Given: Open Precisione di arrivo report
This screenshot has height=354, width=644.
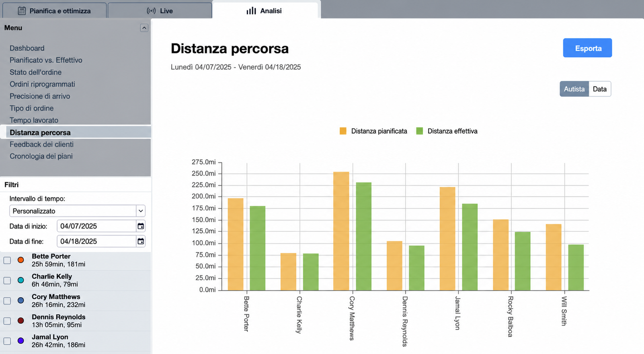Looking at the screenshot, I should [x=40, y=97].
